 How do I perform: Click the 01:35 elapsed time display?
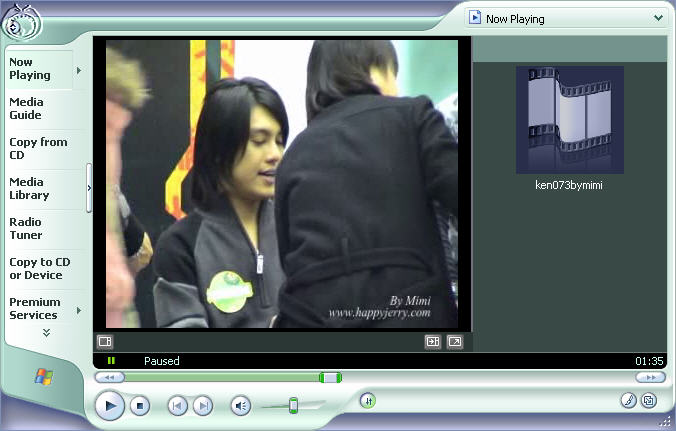(649, 361)
